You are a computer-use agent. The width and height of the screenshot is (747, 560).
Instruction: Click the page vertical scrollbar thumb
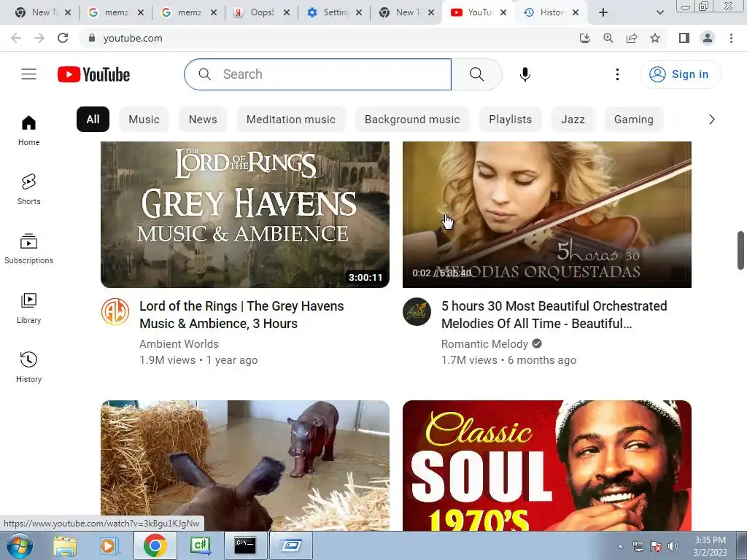click(x=740, y=251)
